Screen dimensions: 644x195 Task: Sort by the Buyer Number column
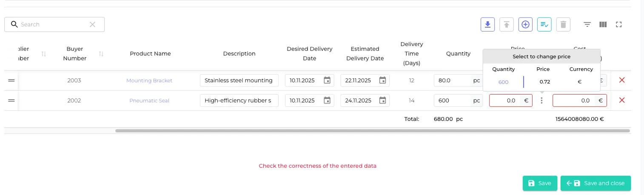pyautogui.click(x=101, y=54)
